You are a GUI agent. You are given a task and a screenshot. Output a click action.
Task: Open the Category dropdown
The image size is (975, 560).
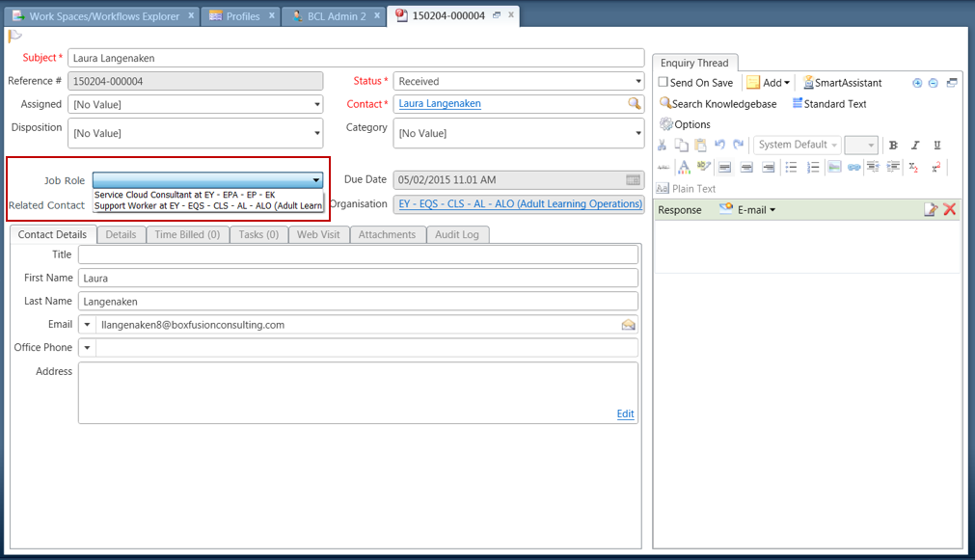pyautogui.click(x=638, y=133)
